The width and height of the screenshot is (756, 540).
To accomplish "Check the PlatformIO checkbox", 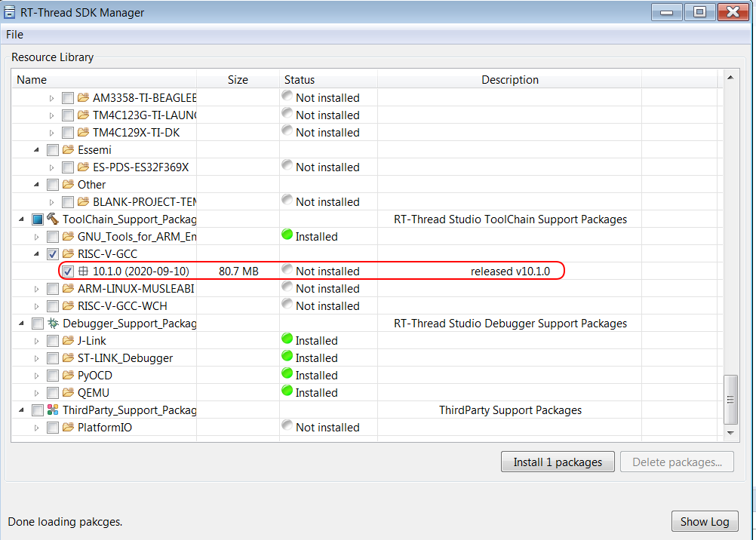I will (x=53, y=428).
